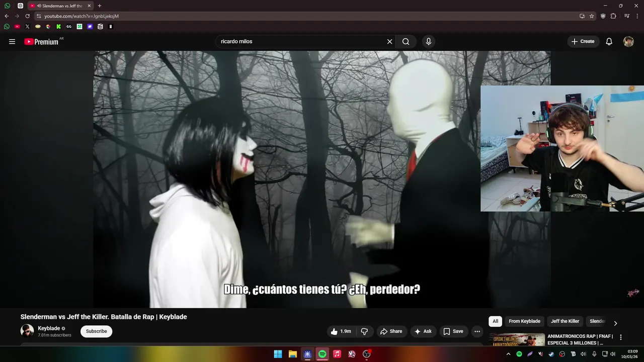Open the Keyblade channel avatar
Screen dimensions: 644x362
tap(27, 331)
